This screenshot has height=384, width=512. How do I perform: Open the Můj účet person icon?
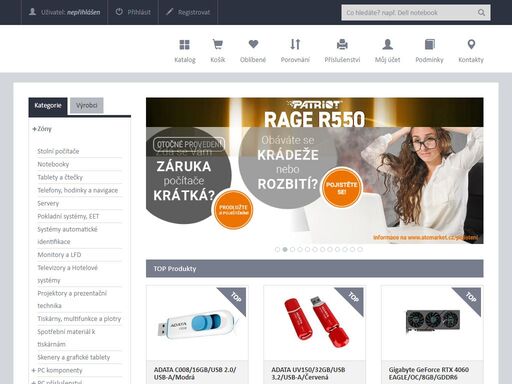[388, 44]
